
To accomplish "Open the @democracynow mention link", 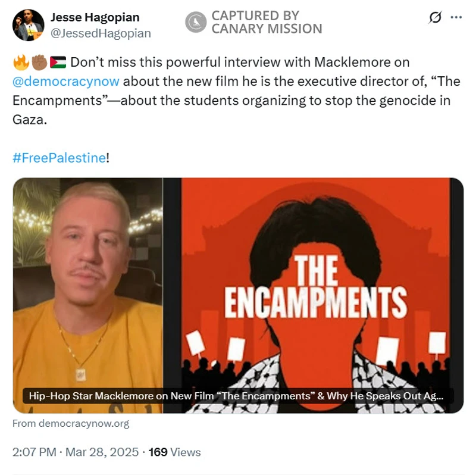I will click(66, 82).
